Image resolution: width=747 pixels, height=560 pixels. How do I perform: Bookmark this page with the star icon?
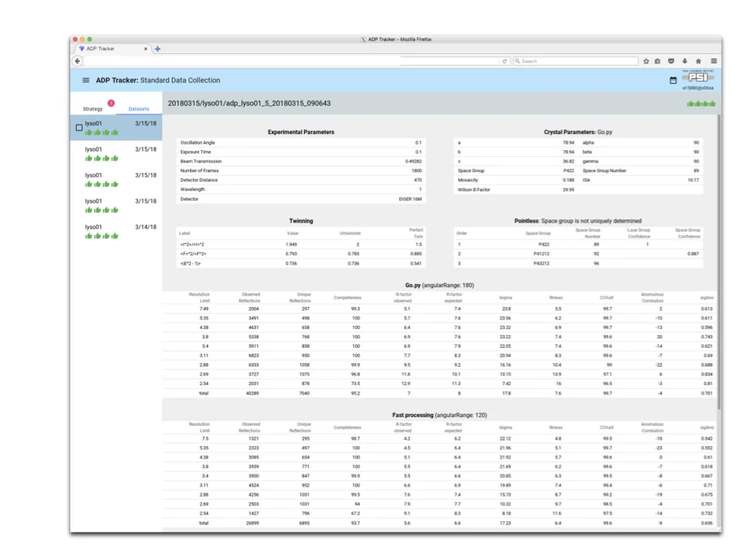coord(646,61)
